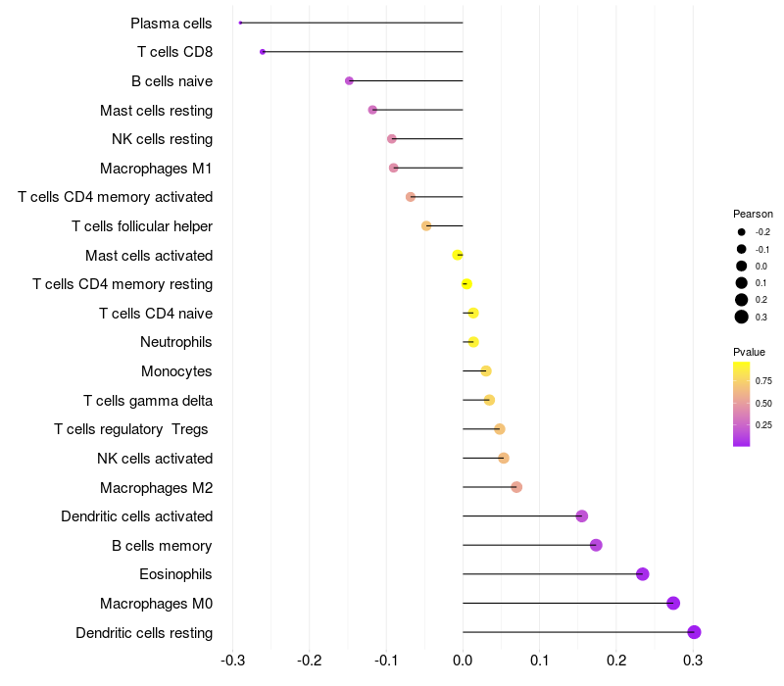This screenshot has height=686, width=784.
Task: Select the Monocytes label text
Action: [x=176, y=371]
